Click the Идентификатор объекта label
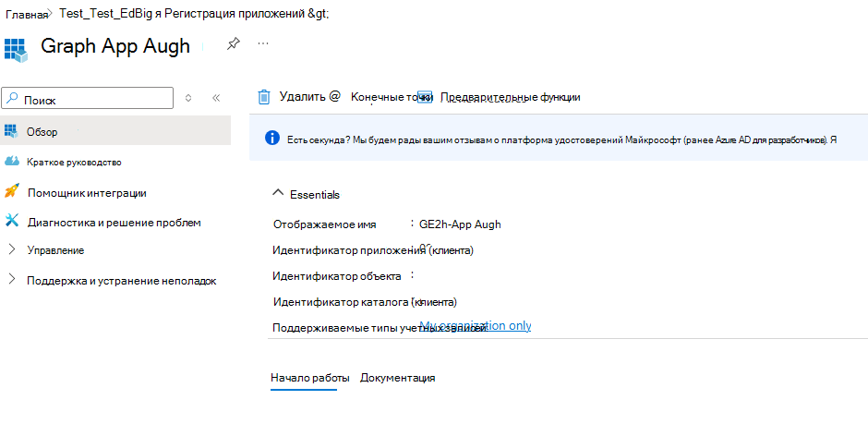Image resolution: width=868 pixels, height=424 pixels. pos(337,275)
